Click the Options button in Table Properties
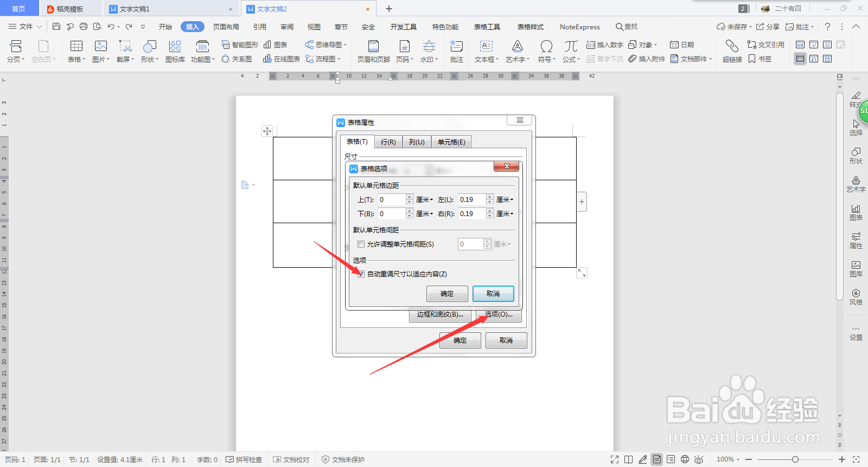This screenshot has height=467, width=868. pyautogui.click(x=499, y=314)
